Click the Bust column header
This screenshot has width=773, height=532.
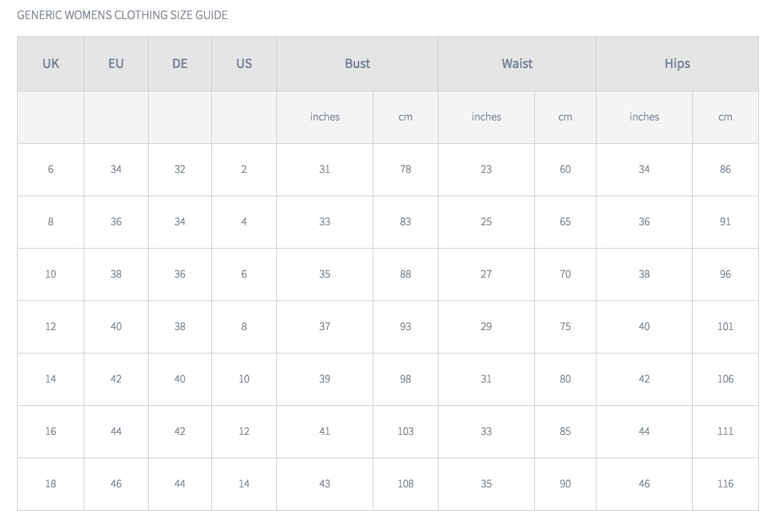click(x=357, y=64)
